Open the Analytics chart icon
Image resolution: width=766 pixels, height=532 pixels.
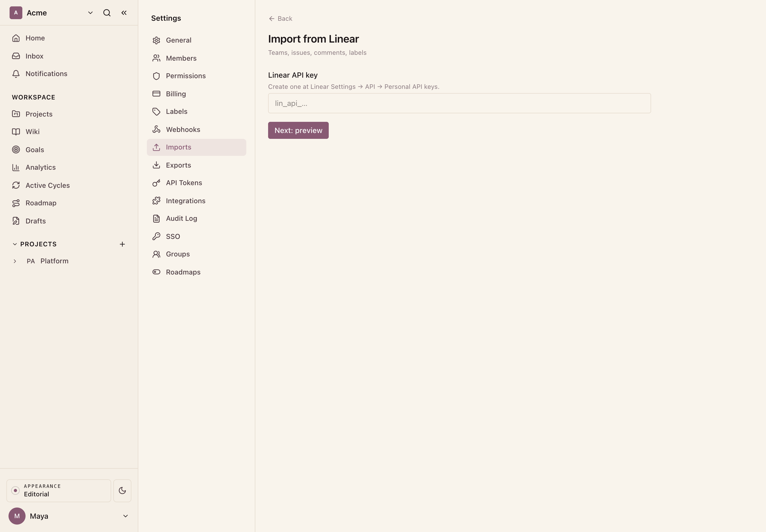tap(16, 167)
